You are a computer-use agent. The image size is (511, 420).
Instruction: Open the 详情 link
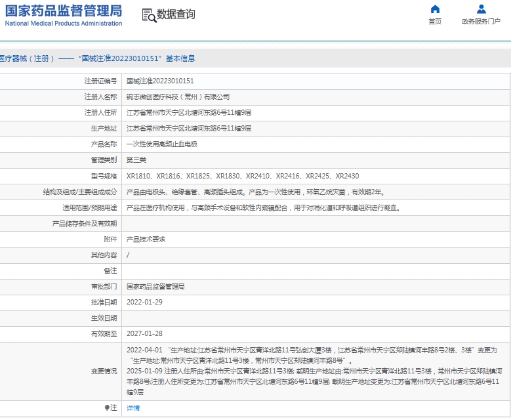point(133,408)
